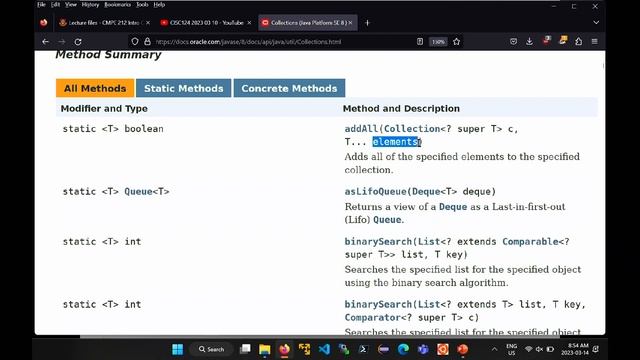Follow the Collection link in addAll signature
Screen dimensions: 640x360
coord(412,129)
